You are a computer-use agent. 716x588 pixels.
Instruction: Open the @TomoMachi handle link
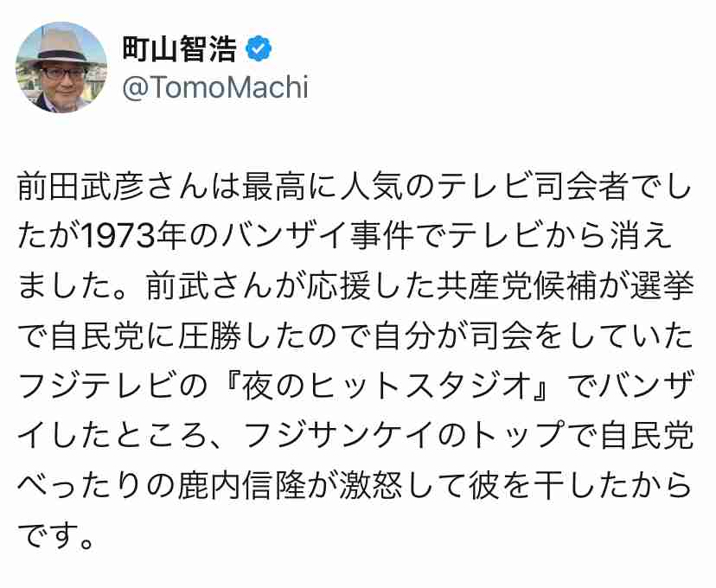pyautogui.click(x=215, y=87)
